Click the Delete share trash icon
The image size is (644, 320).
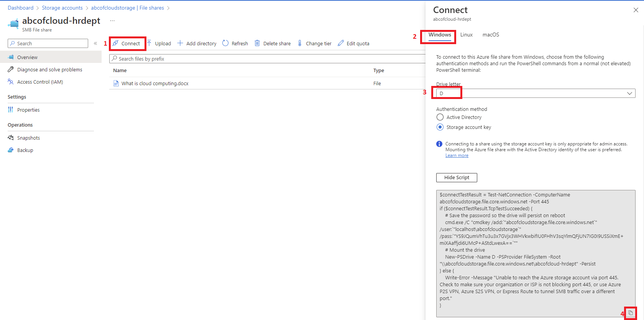(x=257, y=43)
